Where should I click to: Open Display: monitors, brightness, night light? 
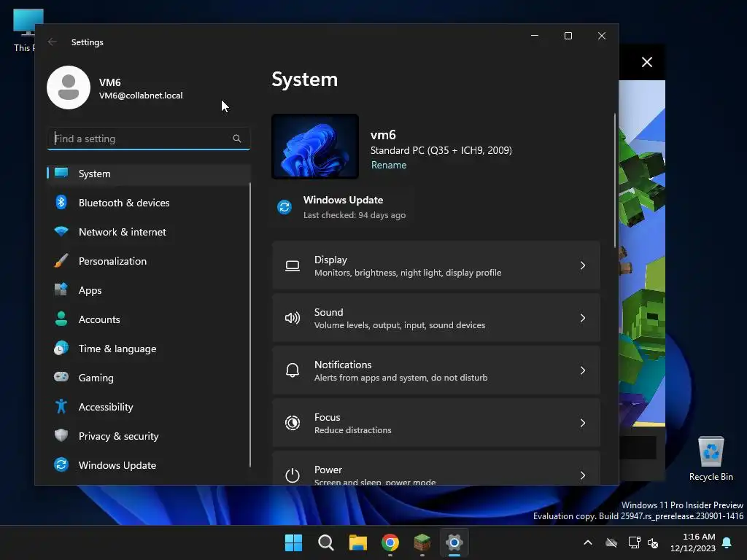[x=436, y=265]
